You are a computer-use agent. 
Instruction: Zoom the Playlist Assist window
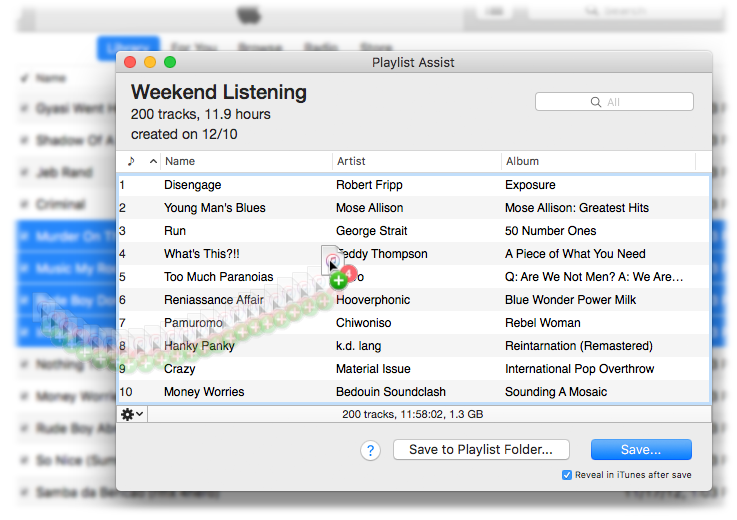pos(170,62)
